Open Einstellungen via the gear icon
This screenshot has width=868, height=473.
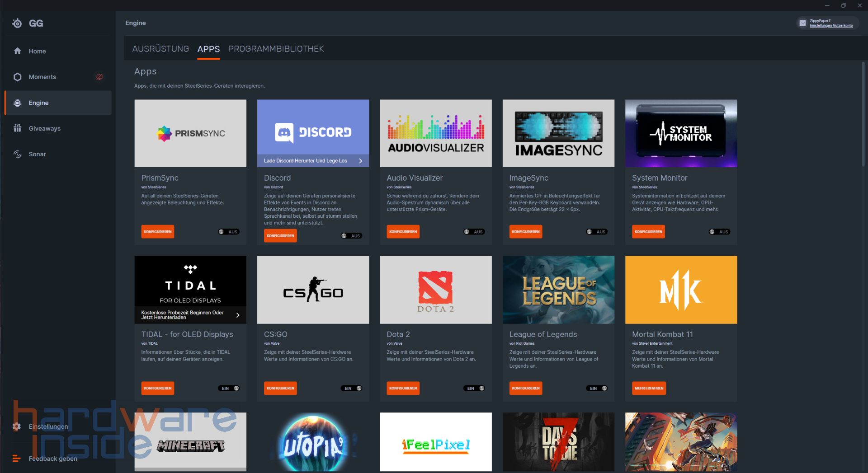[17, 426]
